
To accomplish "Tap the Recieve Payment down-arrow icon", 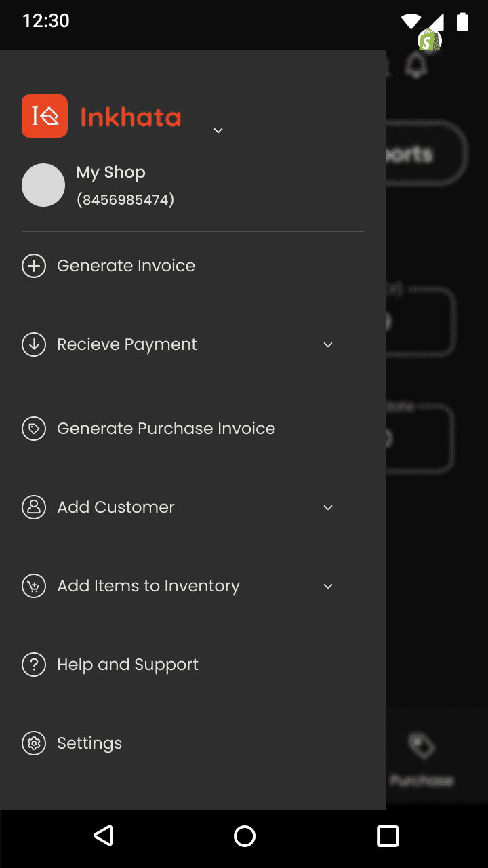I will [34, 344].
